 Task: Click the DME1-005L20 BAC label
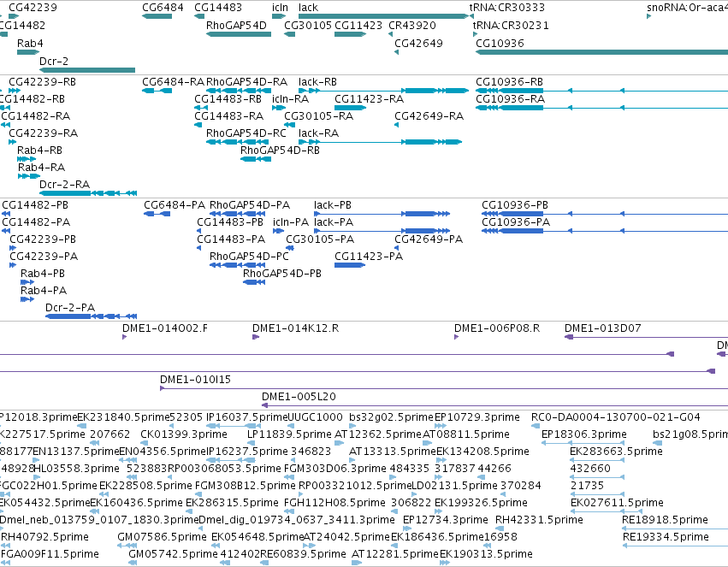point(299,397)
